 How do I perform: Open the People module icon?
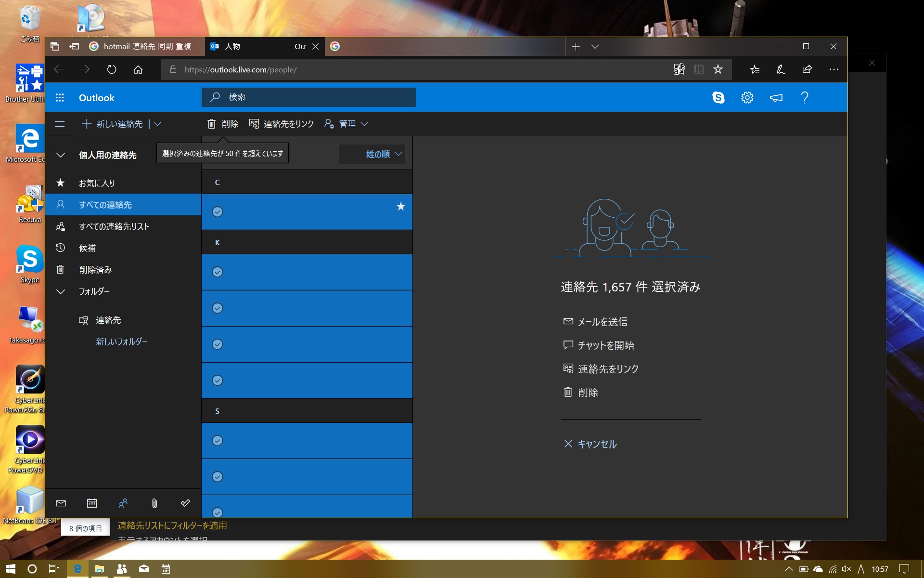(123, 503)
